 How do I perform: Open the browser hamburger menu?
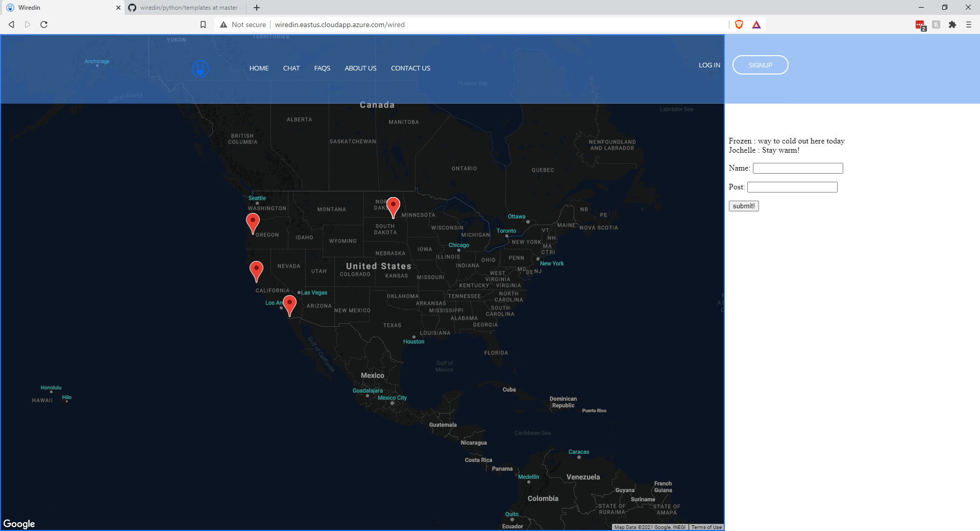pos(969,25)
